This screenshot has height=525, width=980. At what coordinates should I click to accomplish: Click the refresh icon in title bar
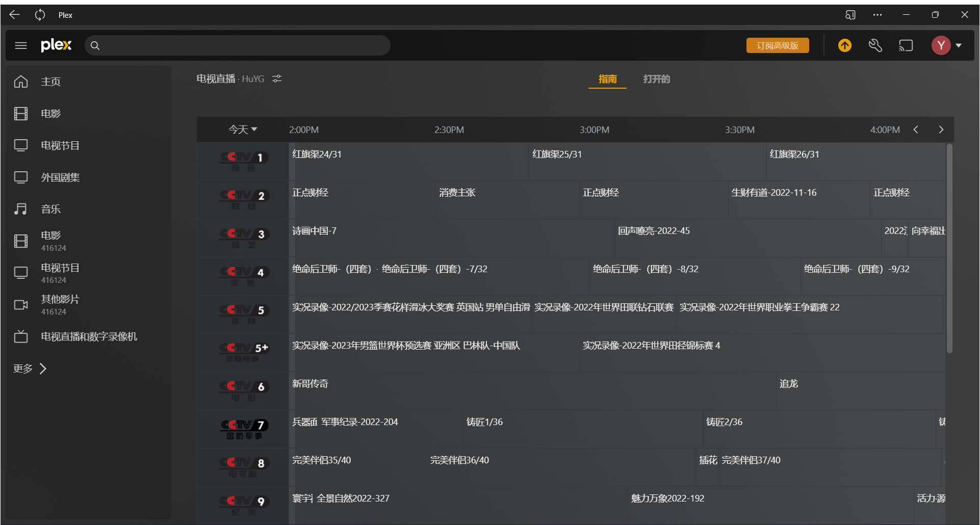(x=40, y=15)
